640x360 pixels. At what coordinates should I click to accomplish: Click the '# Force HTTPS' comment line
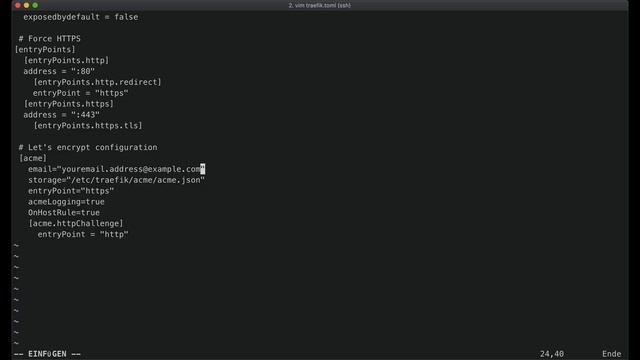tap(49, 39)
